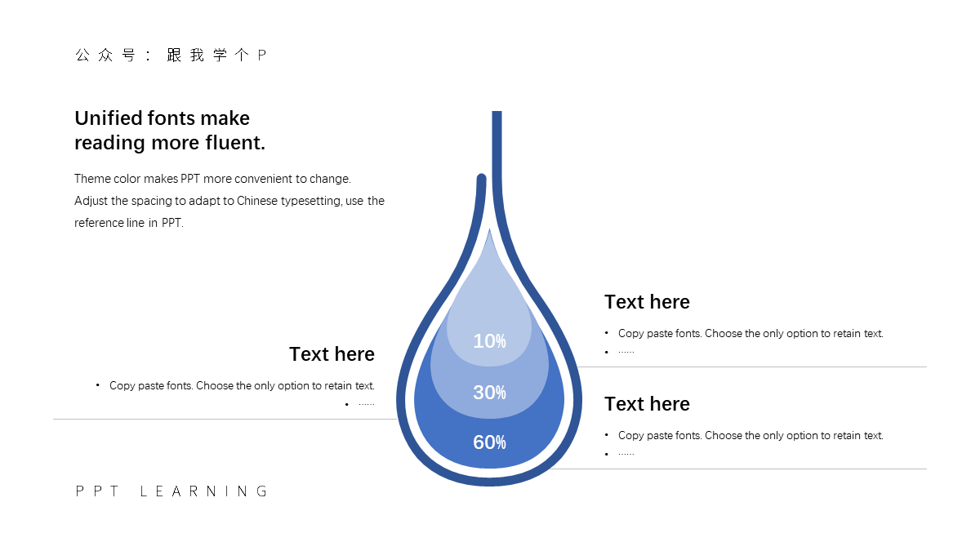Select the bottom right horizontal divider line
Image resolution: width=980 pixels, height=551 pixels.
(743, 469)
